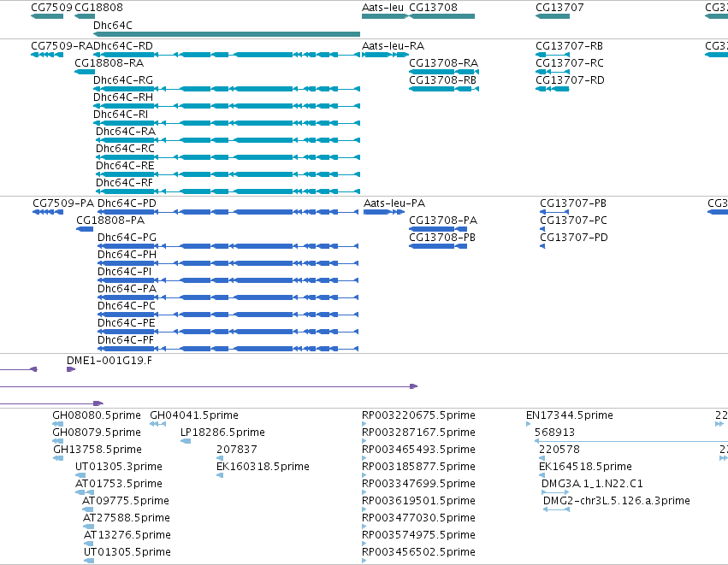Select the CG13707-PB protein

point(554,212)
